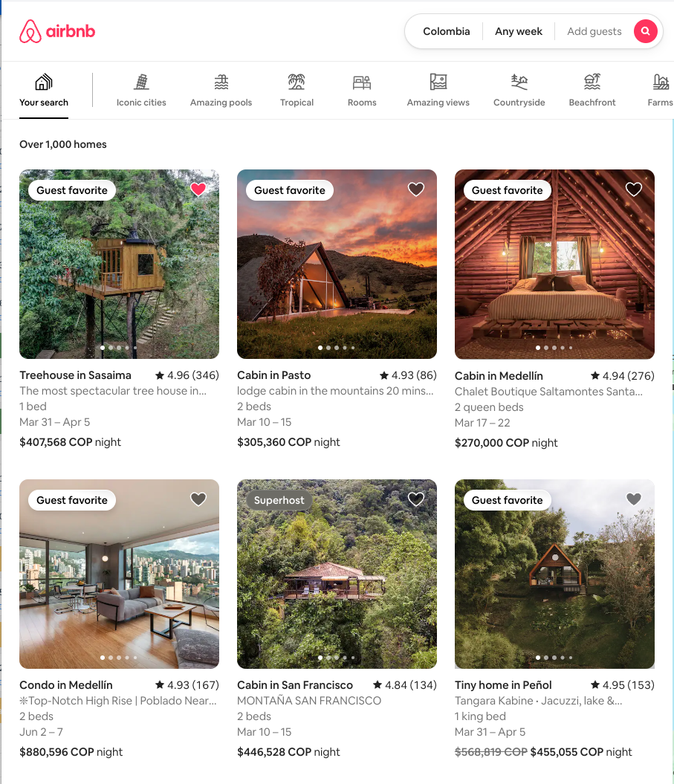Expand the Add guests selector
The image size is (674, 784).
594,31
